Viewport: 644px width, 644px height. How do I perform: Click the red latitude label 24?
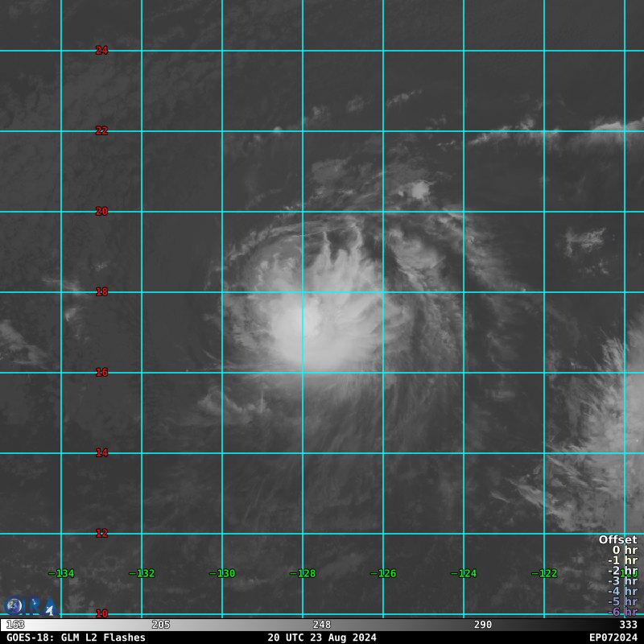coord(101,51)
